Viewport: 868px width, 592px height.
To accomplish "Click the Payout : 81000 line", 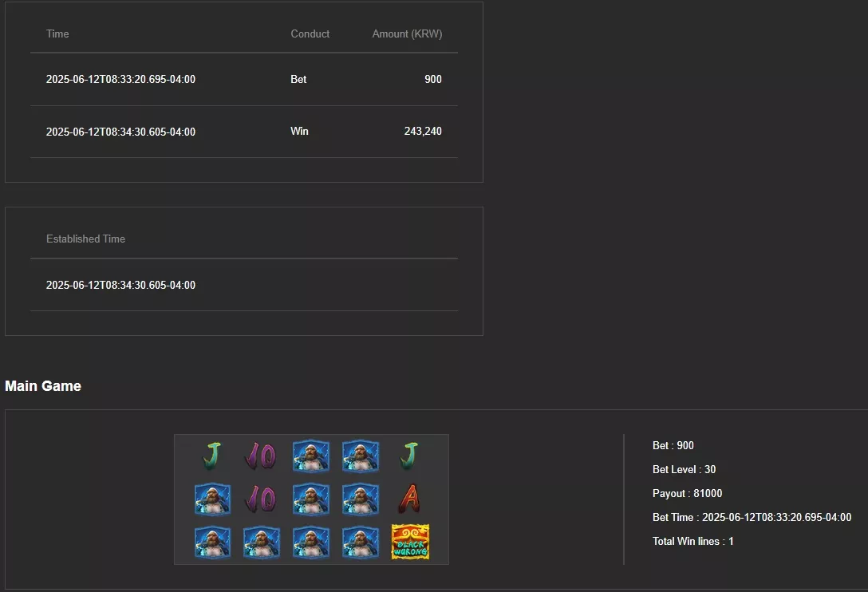I will [x=688, y=493].
